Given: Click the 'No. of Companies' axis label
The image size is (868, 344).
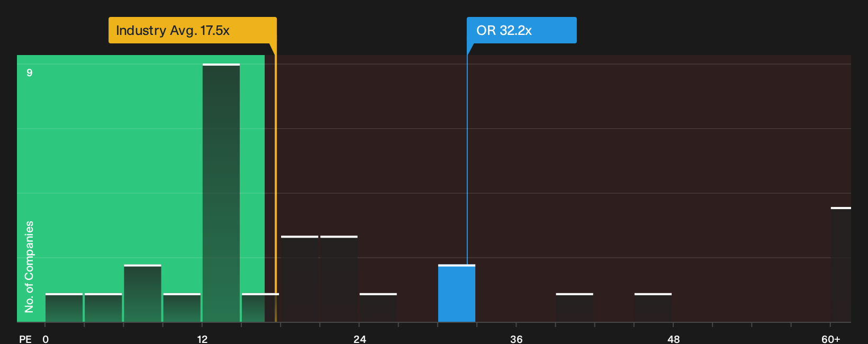Looking at the screenshot, I should click(29, 266).
